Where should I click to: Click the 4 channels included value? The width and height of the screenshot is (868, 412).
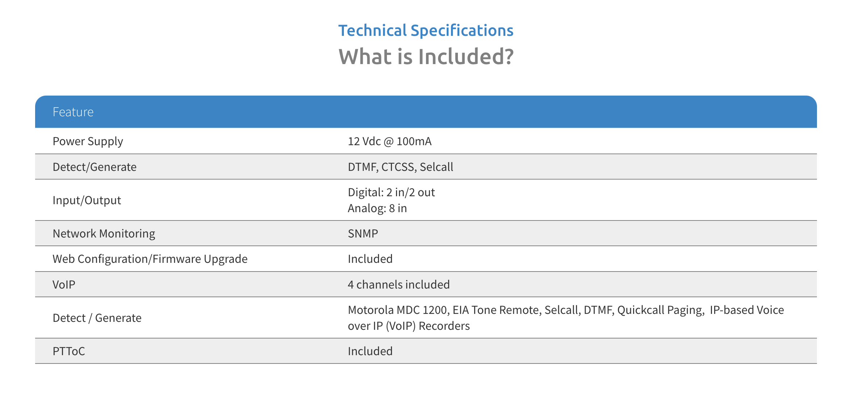399,285
